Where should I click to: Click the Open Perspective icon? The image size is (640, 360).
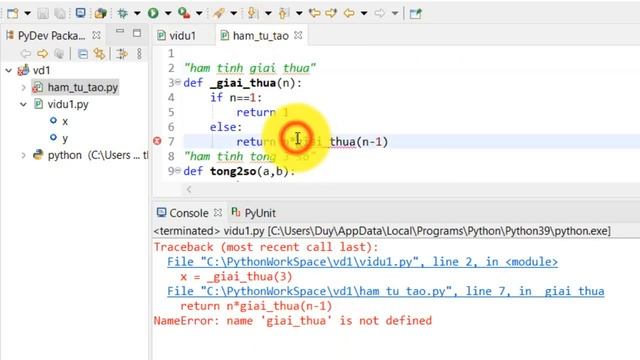click(x=416, y=13)
